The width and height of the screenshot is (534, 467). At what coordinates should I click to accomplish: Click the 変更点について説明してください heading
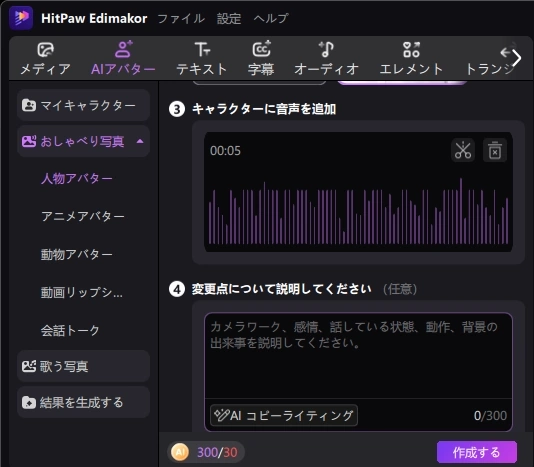click(x=282, y=289)
